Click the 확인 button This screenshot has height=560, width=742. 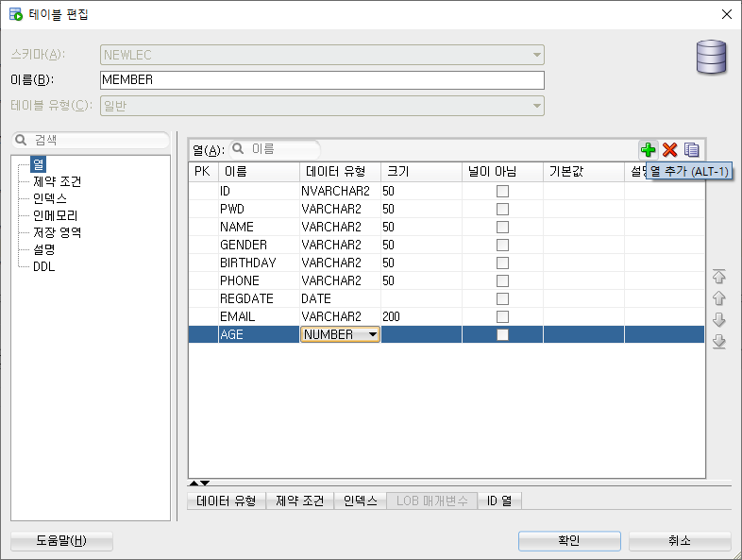569,540
